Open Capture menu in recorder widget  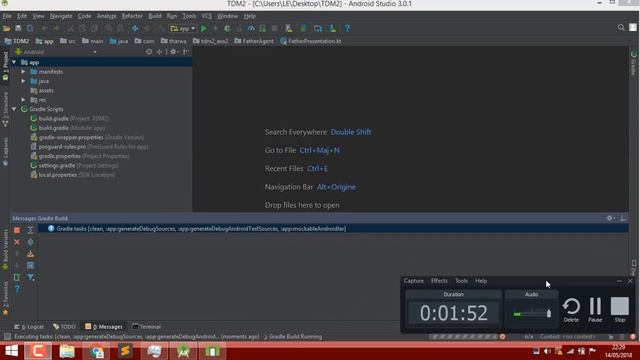point(413,281)
